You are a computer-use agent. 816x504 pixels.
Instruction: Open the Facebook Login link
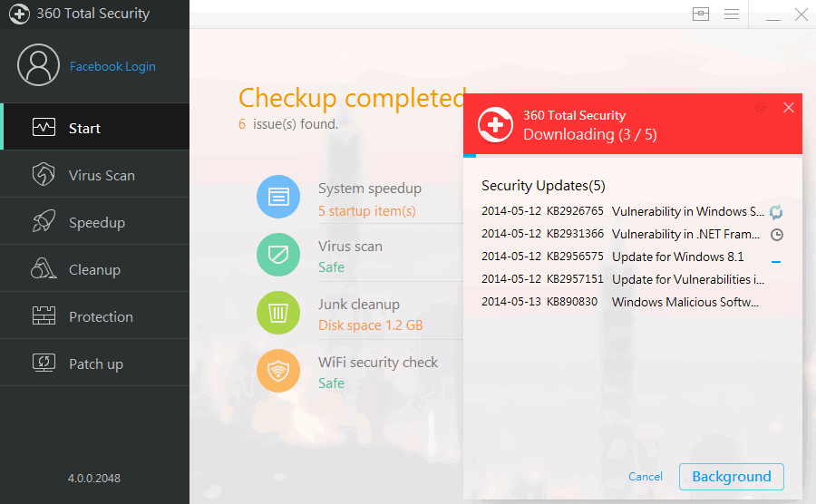pos(112,66)
